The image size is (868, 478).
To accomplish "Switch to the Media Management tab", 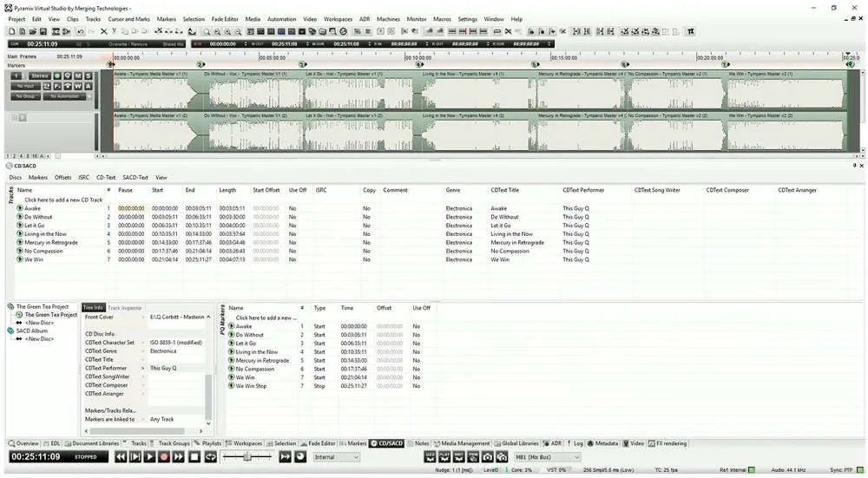I will pos(462,443).
